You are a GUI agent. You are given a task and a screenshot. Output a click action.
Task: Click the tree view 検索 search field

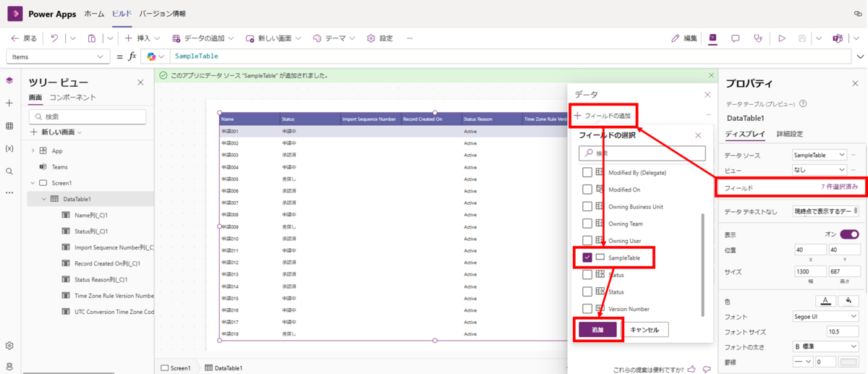(x=88, y=116)
